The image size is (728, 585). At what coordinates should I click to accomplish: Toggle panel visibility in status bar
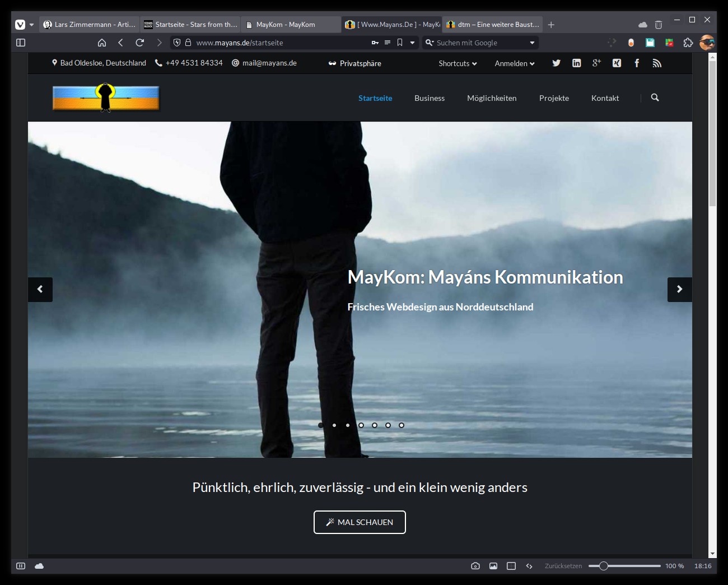tap(21, 566)
